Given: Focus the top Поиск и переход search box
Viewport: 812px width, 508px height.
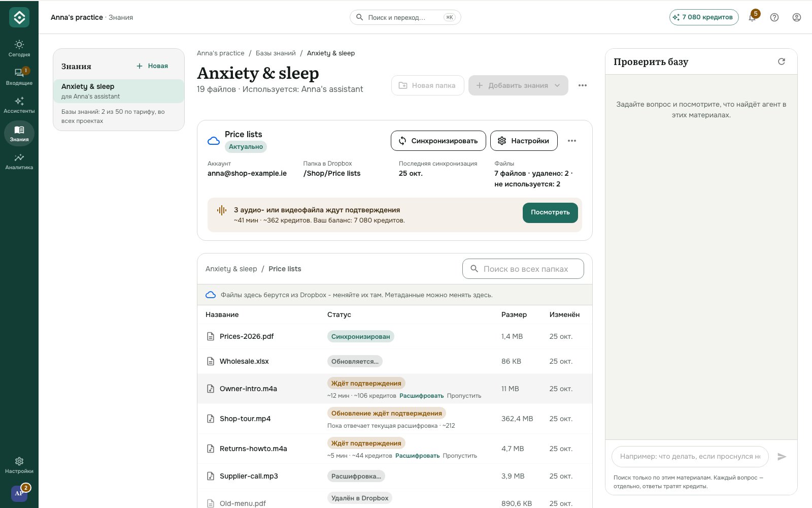Looking at the screenshot, I should tap(405, 17).
